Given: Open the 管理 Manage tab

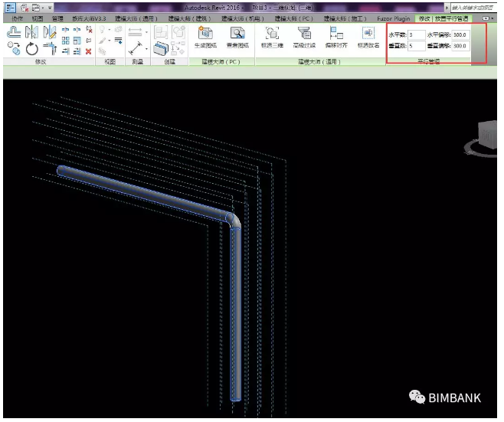Looking at the screenshot, I should click(57, 18).
